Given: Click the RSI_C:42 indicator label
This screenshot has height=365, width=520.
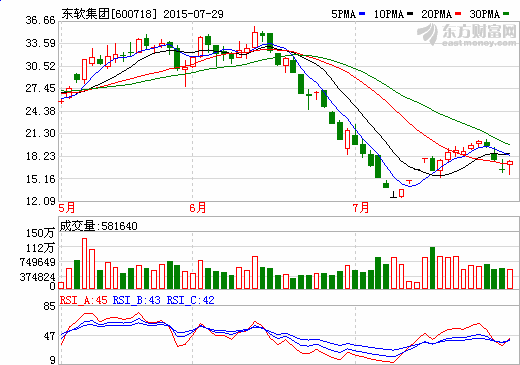Looking at the screenshot, I should [190, 300].
